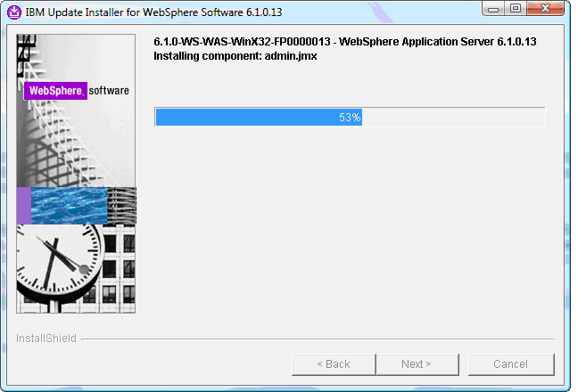
Task: Click the purple square beside the water image
Action: [x=24, y=206]
